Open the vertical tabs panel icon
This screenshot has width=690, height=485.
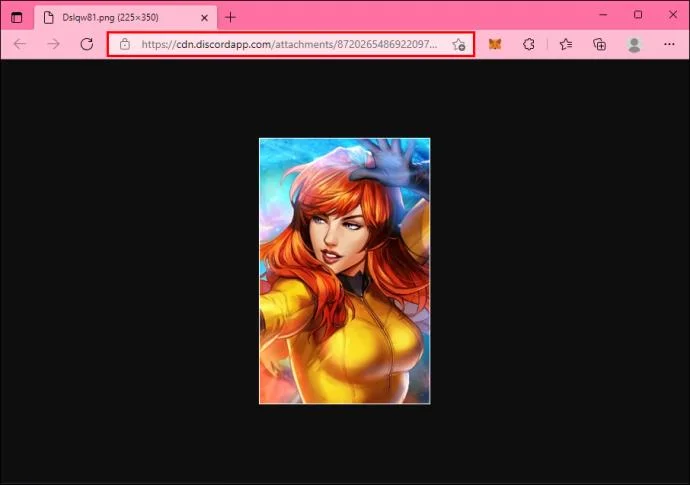tap(17, 18)
